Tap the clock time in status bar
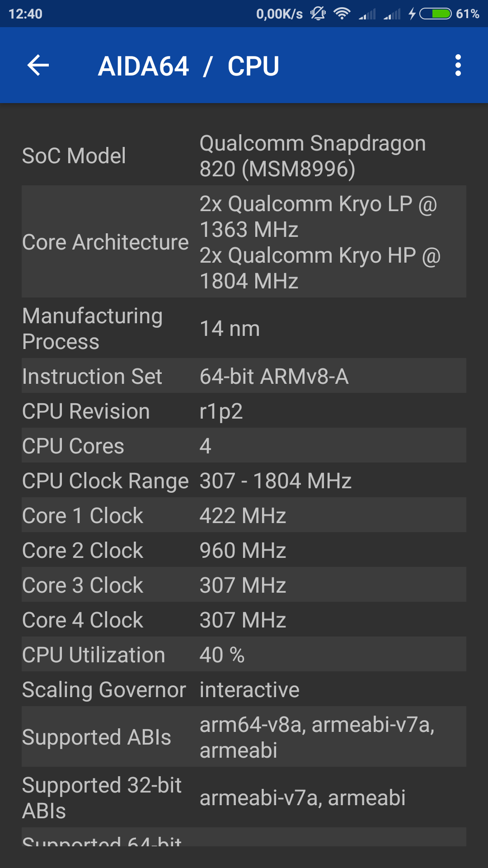This screenshot has height=868, width=488. [x=26, y=14]
